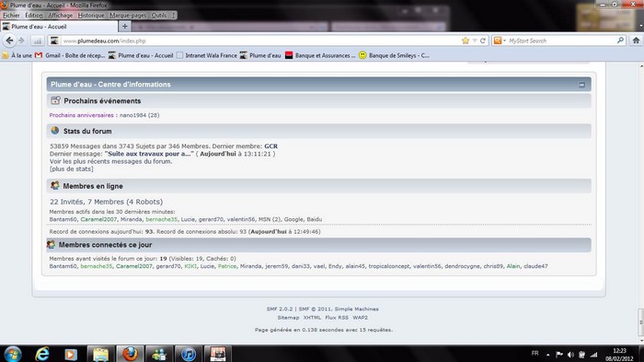The image size is (644, 362).
Task: Open the Fichier menu
Action: (x=11, y=16)
